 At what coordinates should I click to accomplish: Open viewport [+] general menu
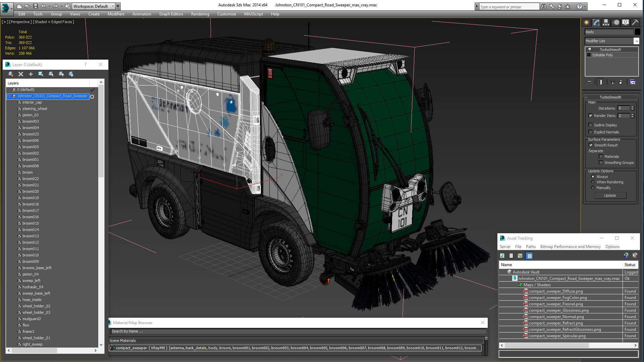(x=5, y=22)
